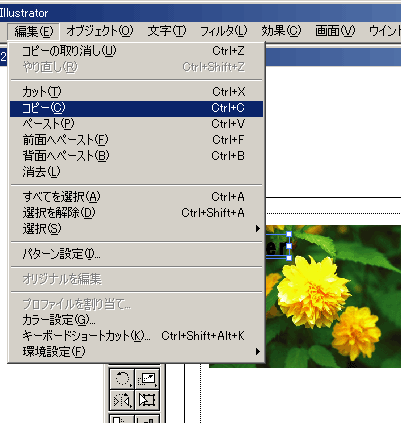
Task: Choose カット(T) from the edit menu
Action: point(136,92)
